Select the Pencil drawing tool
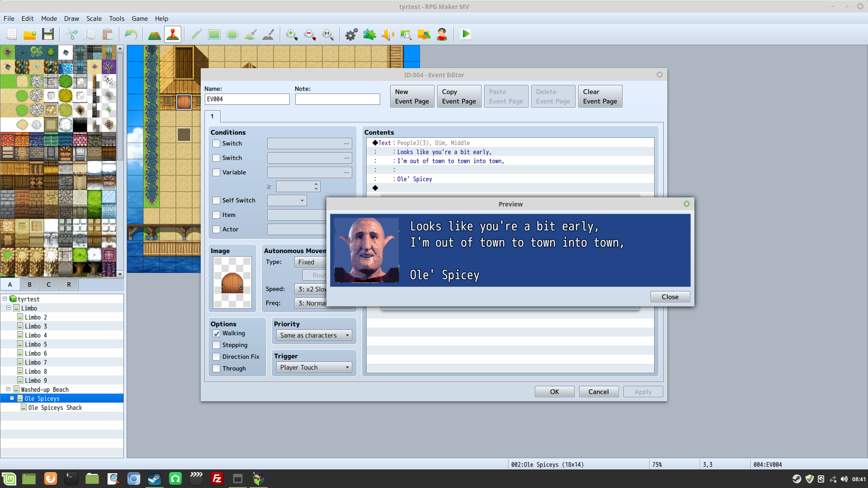The width and height of the screenshot is (868, 488). (196, 34)
